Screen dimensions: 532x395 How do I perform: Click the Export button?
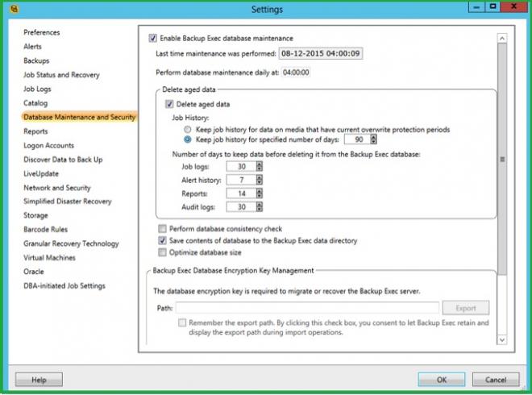pyautogui.click(x=466, y=308)
